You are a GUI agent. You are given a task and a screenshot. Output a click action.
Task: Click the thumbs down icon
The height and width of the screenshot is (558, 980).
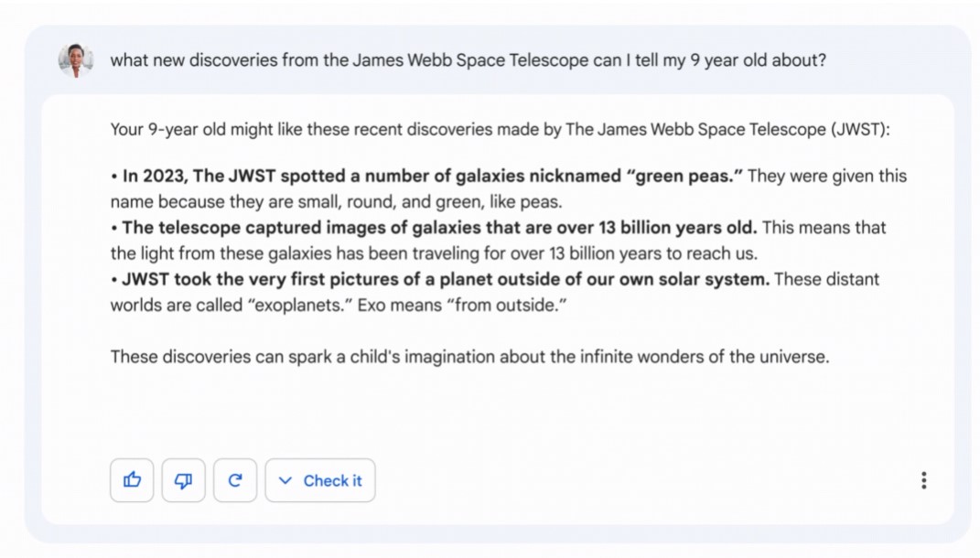[183, 480]
